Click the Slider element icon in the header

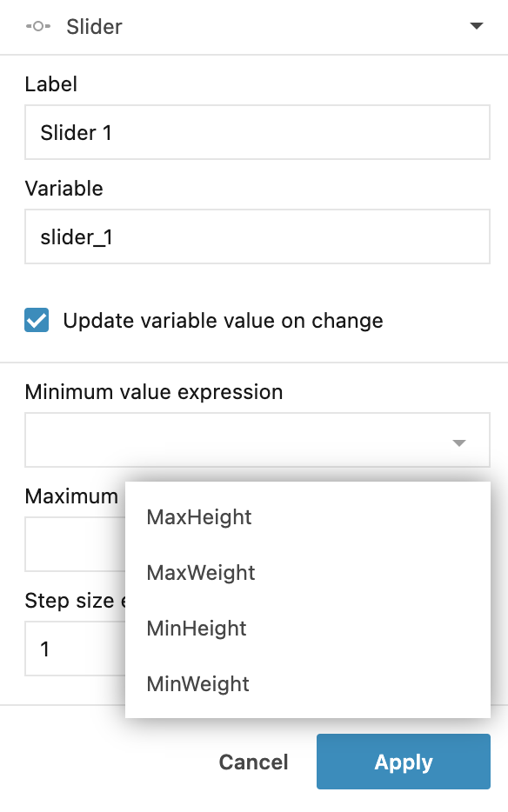click(x=37, y=27)
